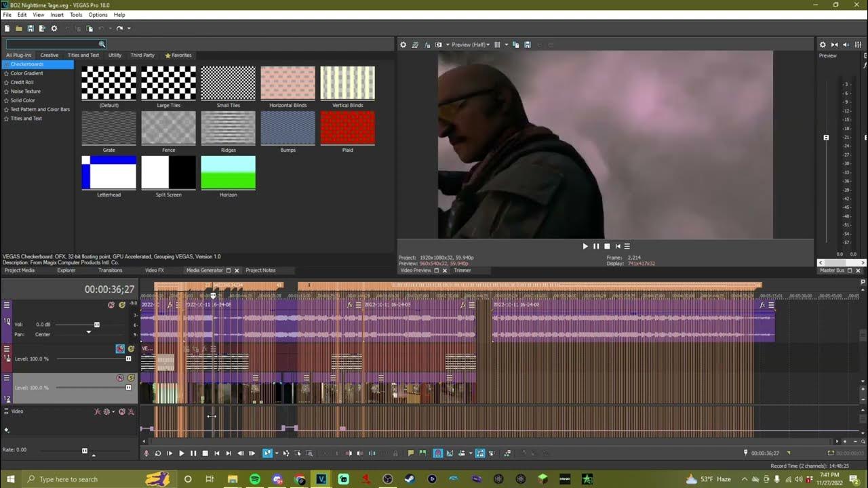Mute video track 12
Viewport: 868px width, 488px height.
click(x=120, y=378)
